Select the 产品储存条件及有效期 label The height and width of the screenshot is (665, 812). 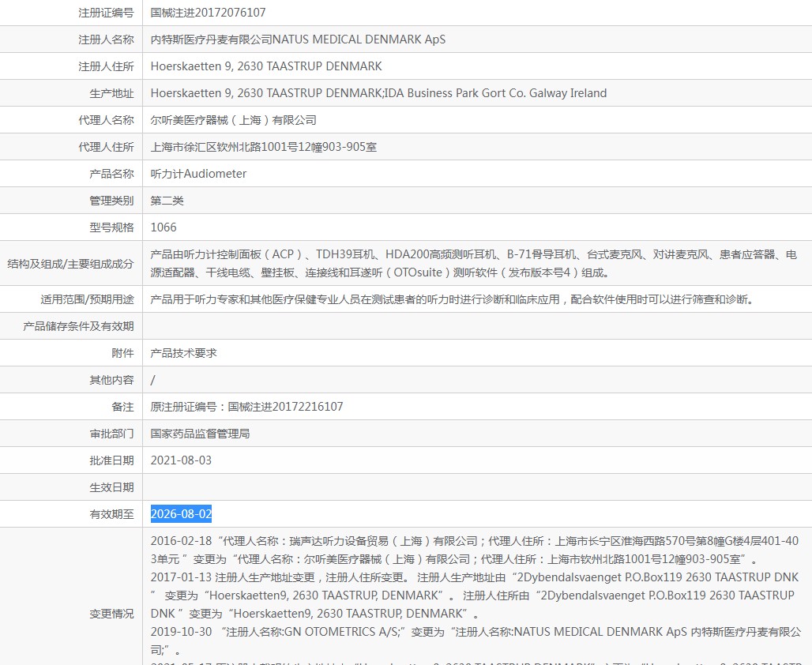(x=78, y=326)
